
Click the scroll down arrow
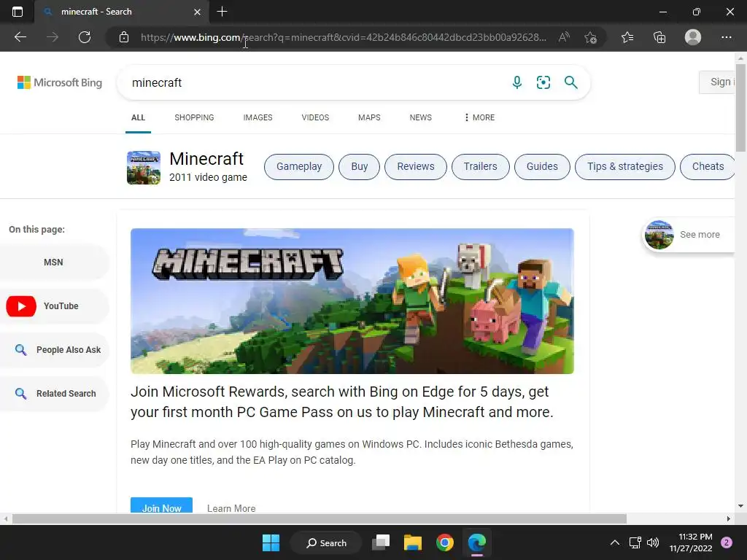pyautogui.click(x=740, y=506)
